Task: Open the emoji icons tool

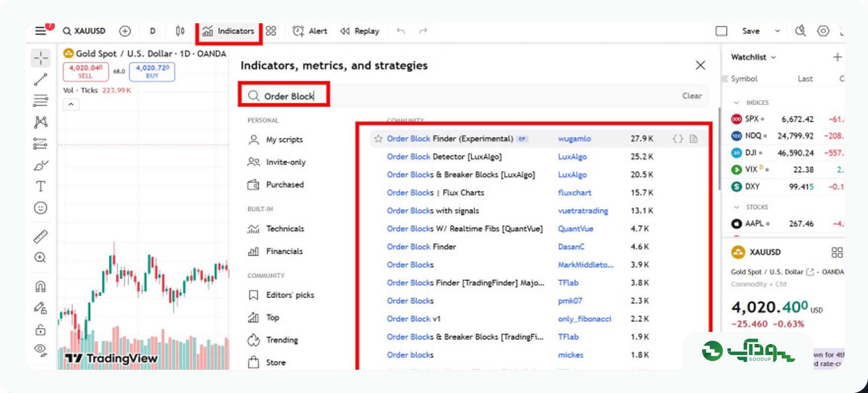Action: (41, 208)
